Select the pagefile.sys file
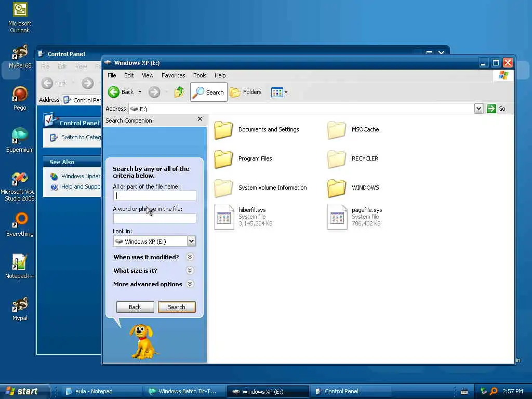This screenshot has height=399, width=532. [355, 217]
